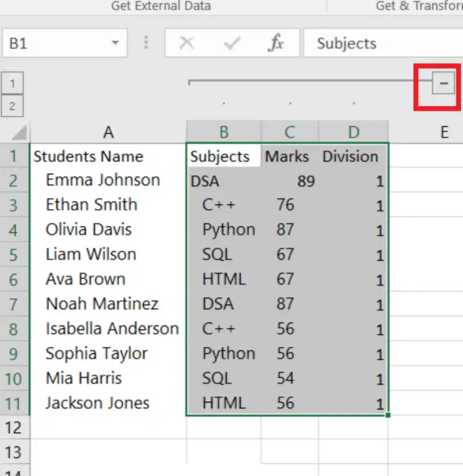
Task: Click into the formula bar showing Subjects
Action: pyautogui.click(x=382, y=43)
